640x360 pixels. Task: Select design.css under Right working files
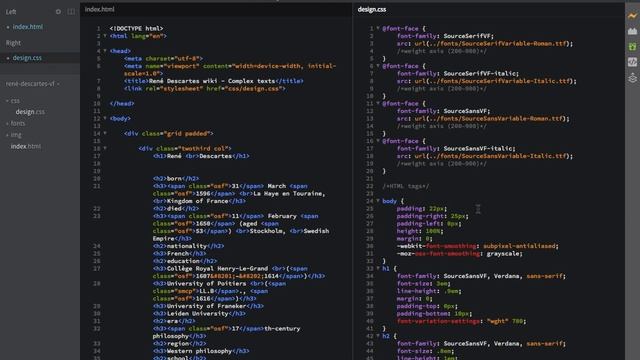(27, 58)
